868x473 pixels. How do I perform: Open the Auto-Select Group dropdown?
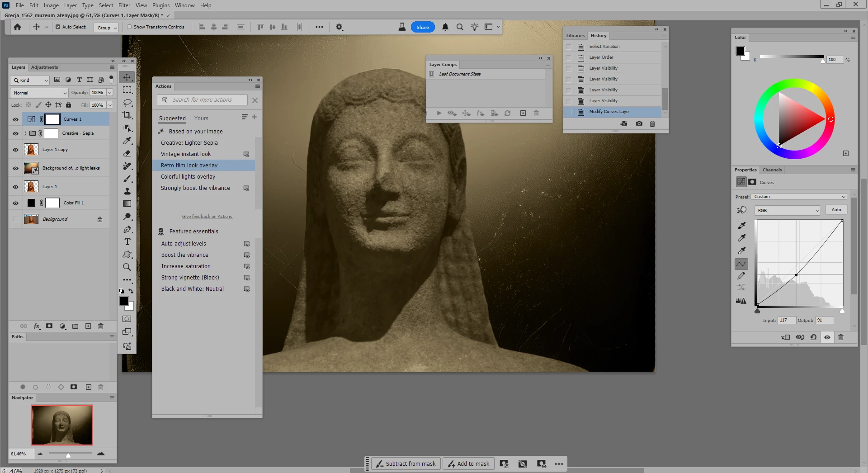click(x=107, y=28)
